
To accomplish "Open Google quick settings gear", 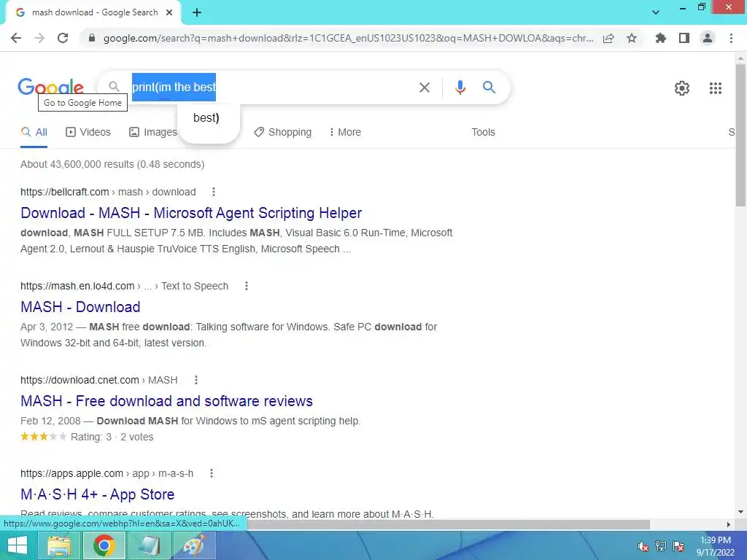I will (x=682, y=88).
